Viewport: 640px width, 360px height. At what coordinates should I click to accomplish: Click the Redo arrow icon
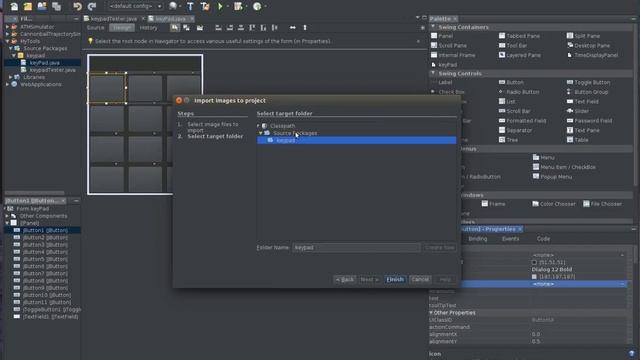pyautogui.click(x=92, y=6)
